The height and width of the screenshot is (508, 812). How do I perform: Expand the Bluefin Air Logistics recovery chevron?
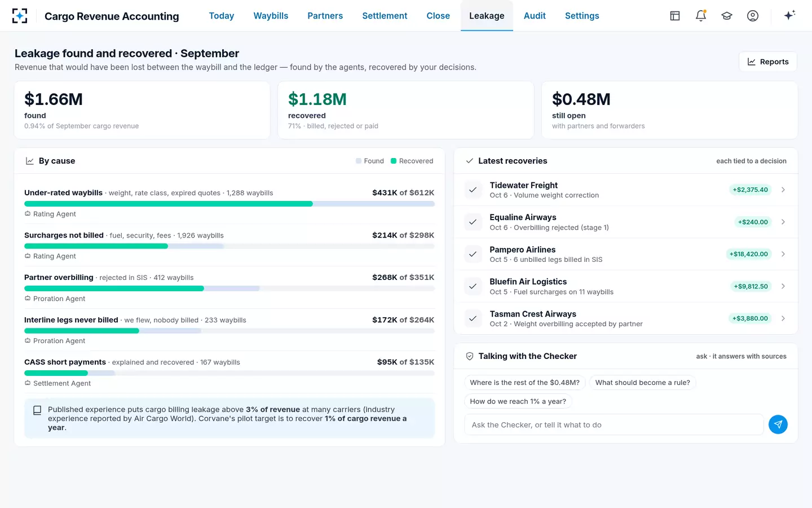tap(783, 286)
